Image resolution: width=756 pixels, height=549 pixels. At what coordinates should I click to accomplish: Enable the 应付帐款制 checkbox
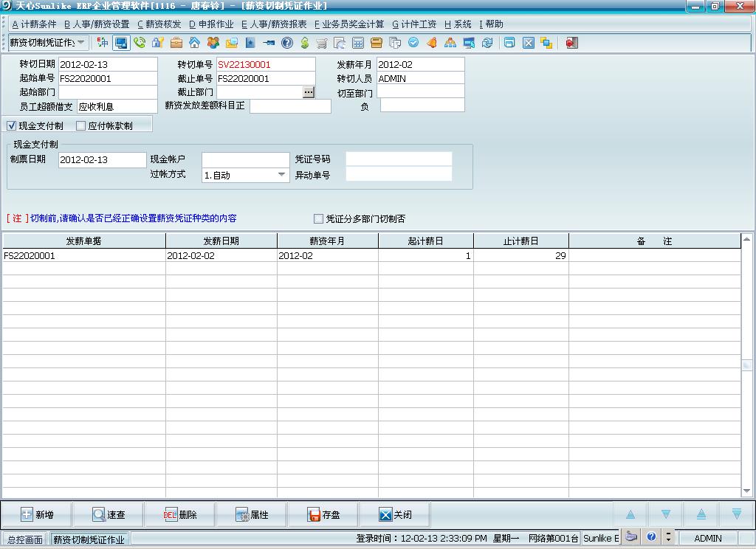tap(81, 125)
